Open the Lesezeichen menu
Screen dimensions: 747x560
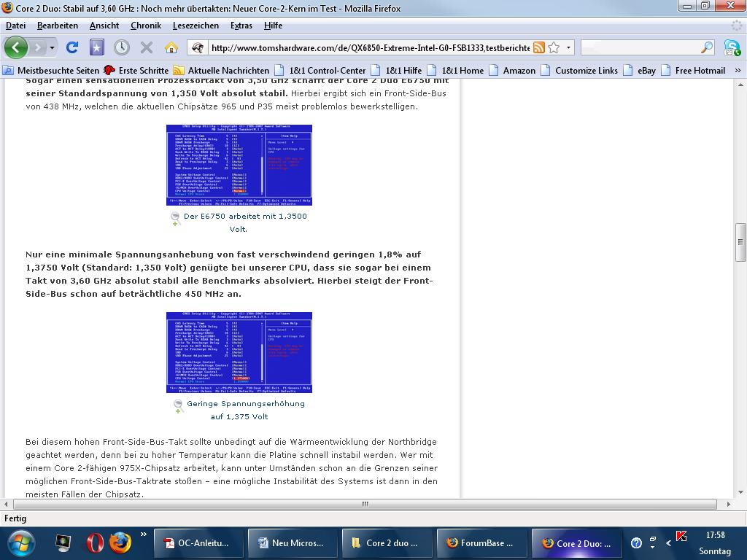[x=196, y=26]
